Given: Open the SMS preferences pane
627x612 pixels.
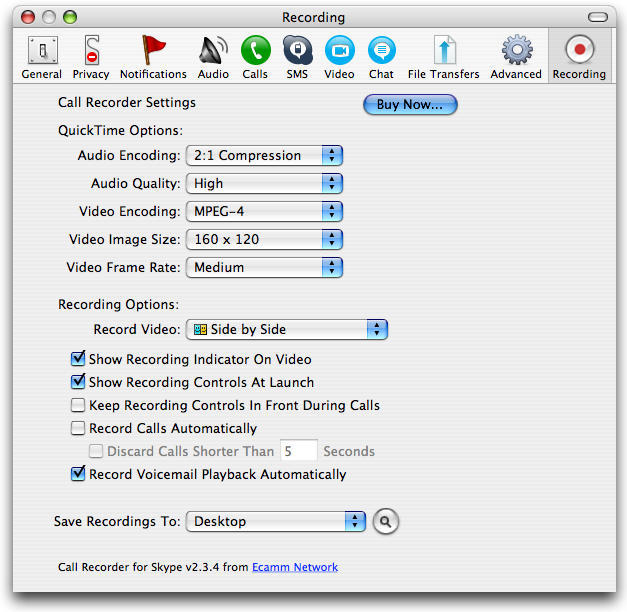Looking at the screenshot, I should 298,57.
